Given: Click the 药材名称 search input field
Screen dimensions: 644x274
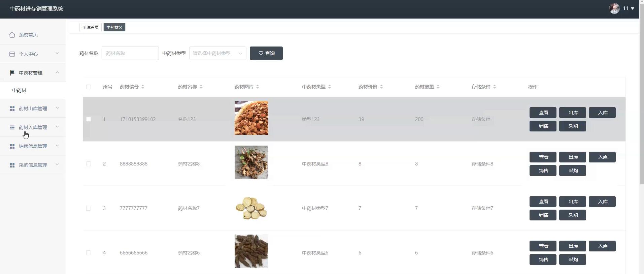Looking at the screenshot, I should point(130,53).
